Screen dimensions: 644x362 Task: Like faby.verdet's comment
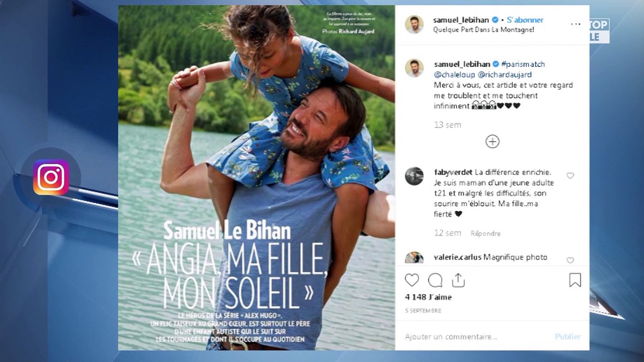click(x=570, y=175)
